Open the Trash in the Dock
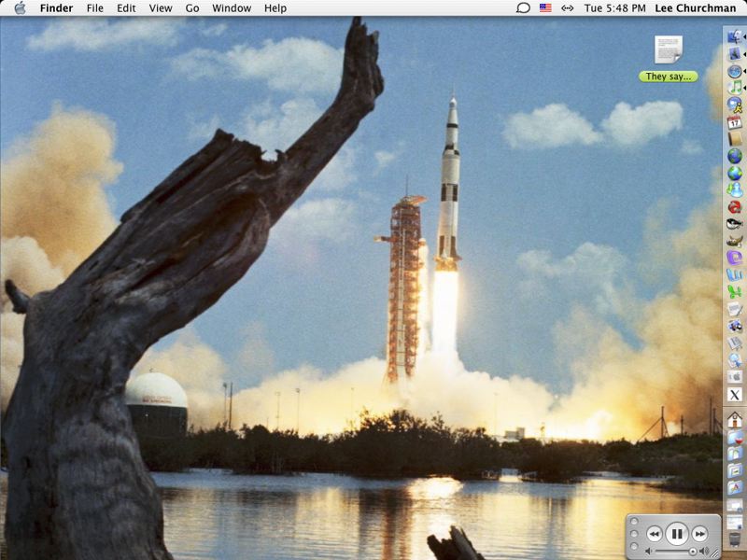Image resolution: width=747 pixels, height=560 pixels. [x=735, y=539]
